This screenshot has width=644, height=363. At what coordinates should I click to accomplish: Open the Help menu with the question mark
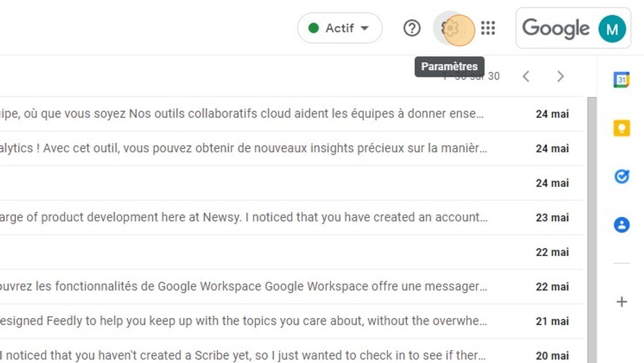412,28
